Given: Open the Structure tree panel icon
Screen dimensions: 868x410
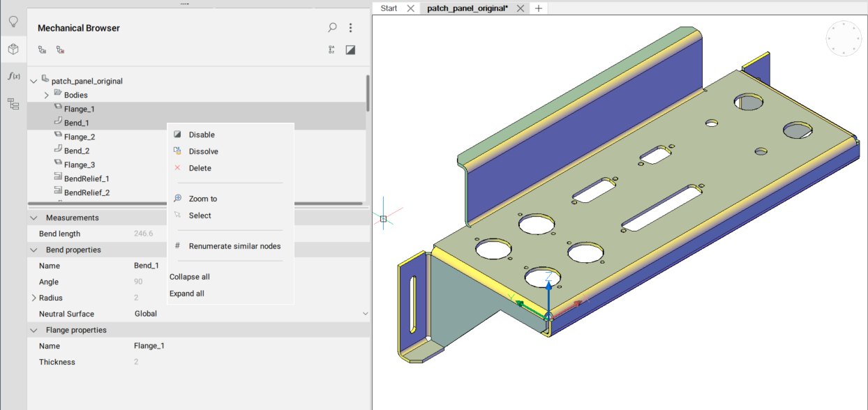Looking at the screenshot, I should (x=13, y=104).
